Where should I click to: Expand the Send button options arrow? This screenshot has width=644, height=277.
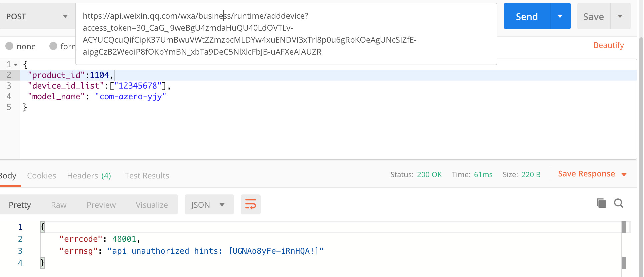(x=560, y=16)
